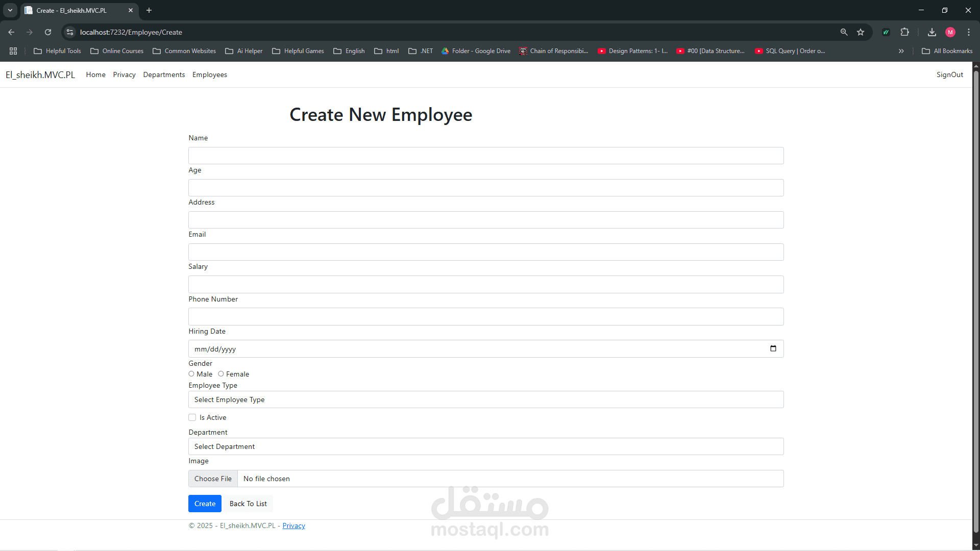The image size is (980, 551).
Task: Open the Departments nav menu item
Action: click(164, 74)
